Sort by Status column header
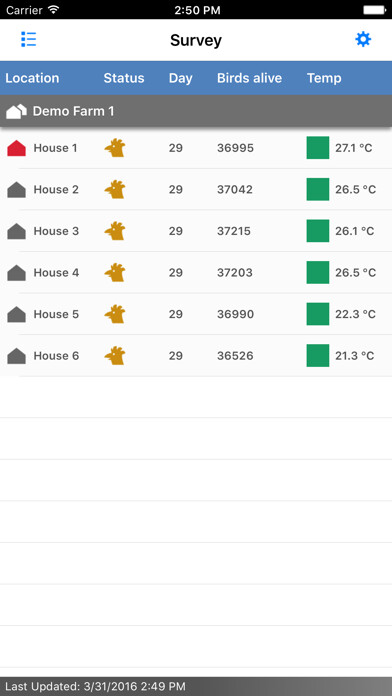The height and width of the screenshot is (696, 392). tap(124, 78)
